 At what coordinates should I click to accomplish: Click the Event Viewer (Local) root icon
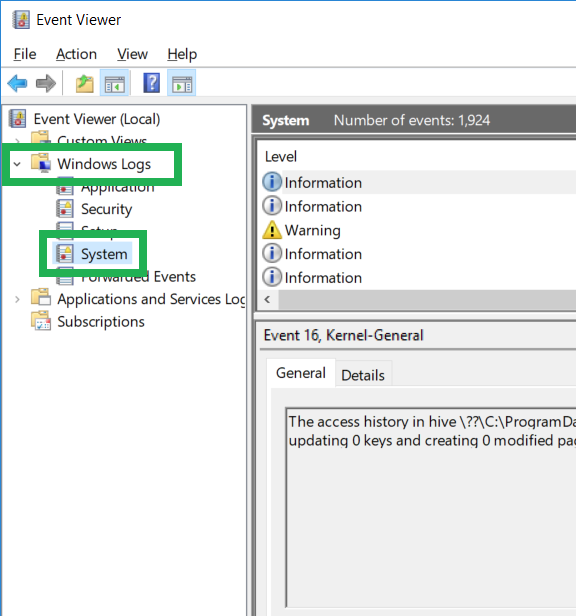coord(18,119)
